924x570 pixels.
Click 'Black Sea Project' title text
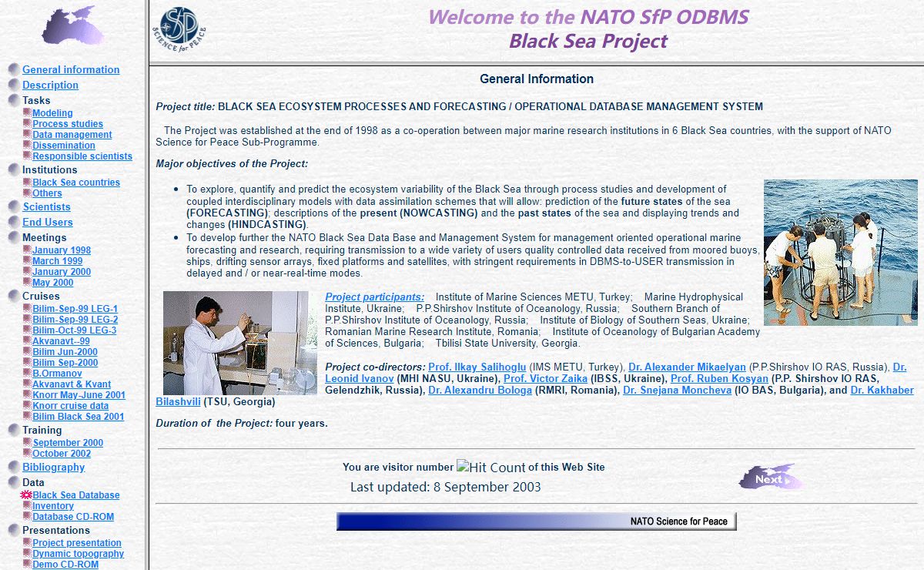point(588,41)
